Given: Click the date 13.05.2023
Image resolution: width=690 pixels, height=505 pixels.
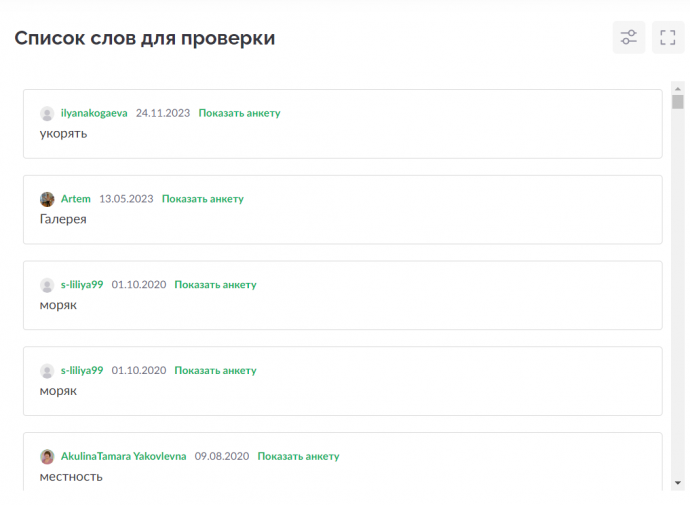Looking at the screenshot, I should (x=126, y=199).
